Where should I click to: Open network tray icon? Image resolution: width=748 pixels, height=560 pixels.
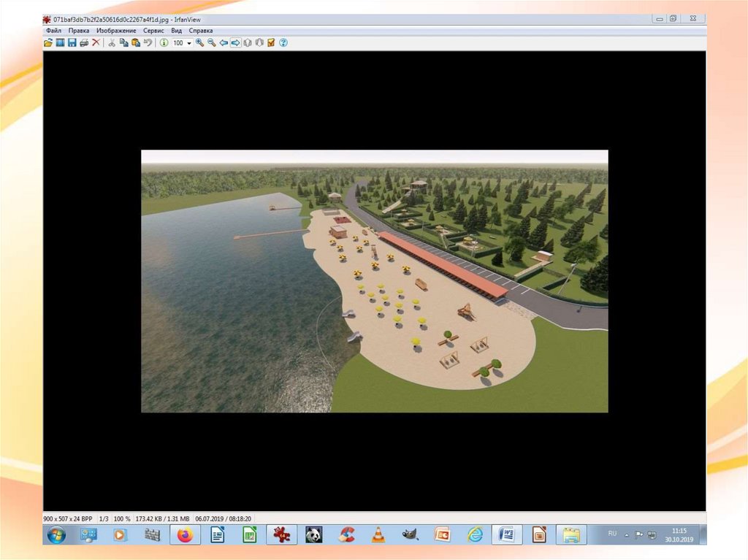pos(652,535)
